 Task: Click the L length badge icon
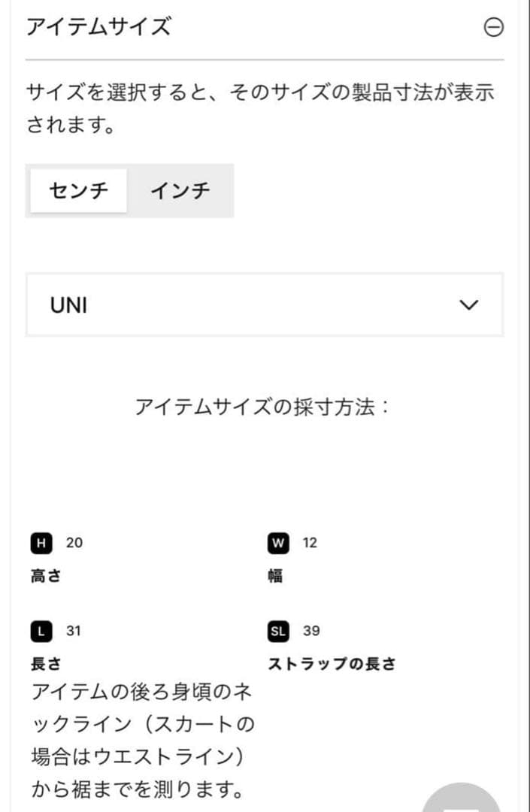point(41,632)
